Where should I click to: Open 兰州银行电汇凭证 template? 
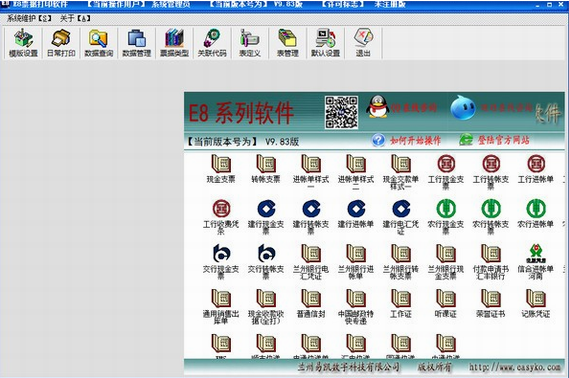tap(311, 262)
